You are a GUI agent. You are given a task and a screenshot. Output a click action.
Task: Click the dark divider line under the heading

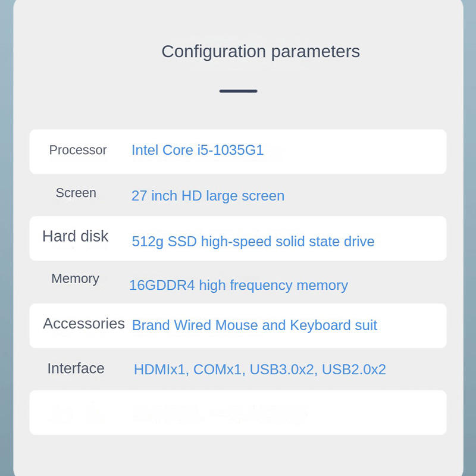(x=238, y=91)
